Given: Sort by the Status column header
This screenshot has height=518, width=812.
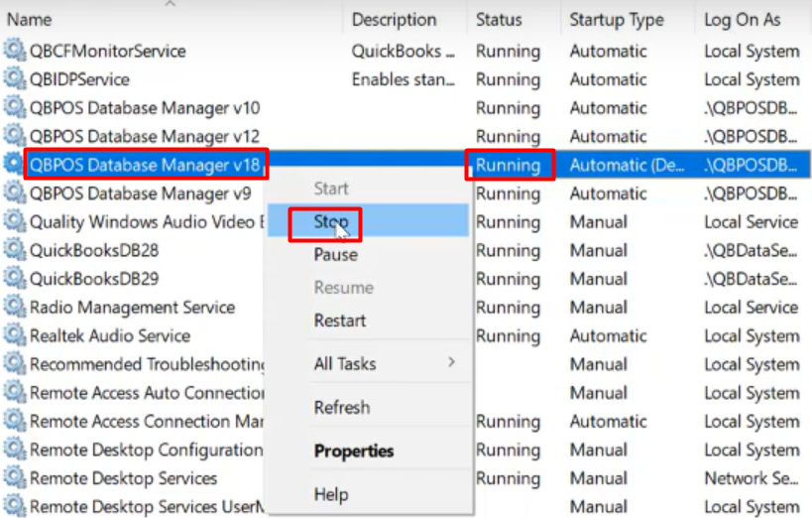Looking at the screenshot, I should (499, 20).
